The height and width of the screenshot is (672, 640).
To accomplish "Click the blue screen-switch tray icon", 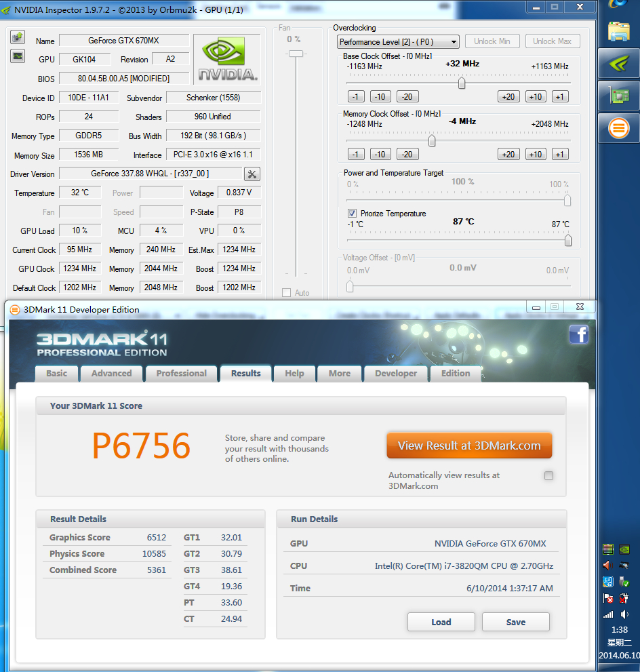I will pyautogui.click(x=608, y=582).
